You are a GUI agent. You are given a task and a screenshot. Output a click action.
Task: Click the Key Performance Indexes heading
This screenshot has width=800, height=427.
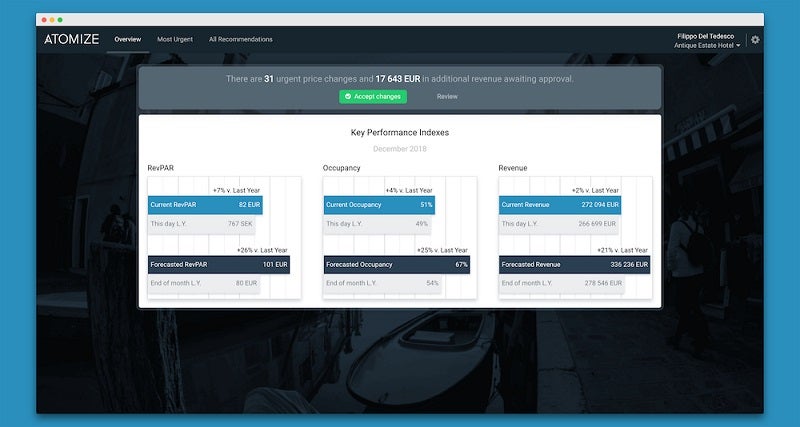click(x=399, y=133)
